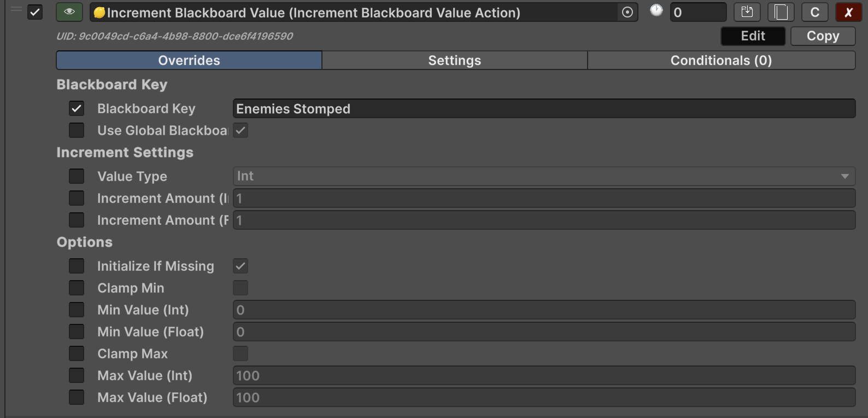Uncheck the Blackboard Key override checkbox
Viewport: 868px width, 418px height.
coord(77,108)
